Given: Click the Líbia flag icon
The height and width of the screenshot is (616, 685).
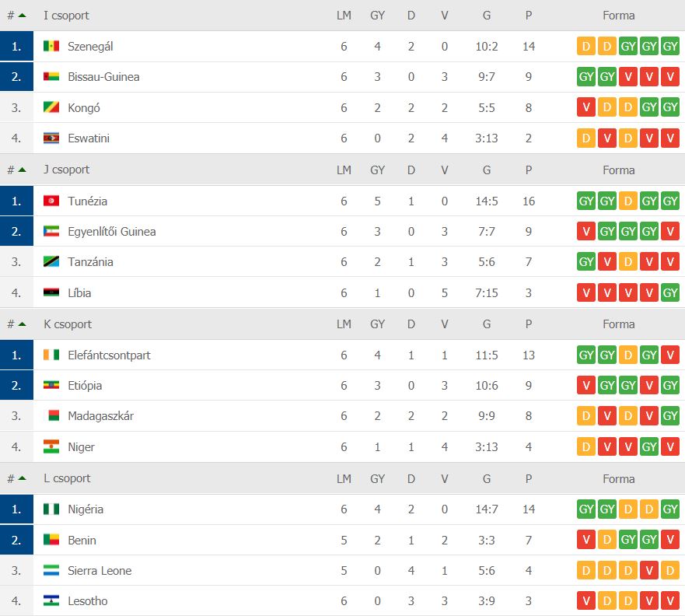Looking at the screenshot, I should (x=51, y=292).
